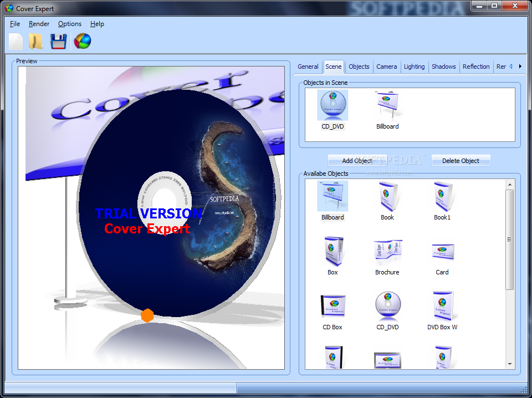Click the Available Objects scroll up arrow
532x398 pixels.
point(510,185)
